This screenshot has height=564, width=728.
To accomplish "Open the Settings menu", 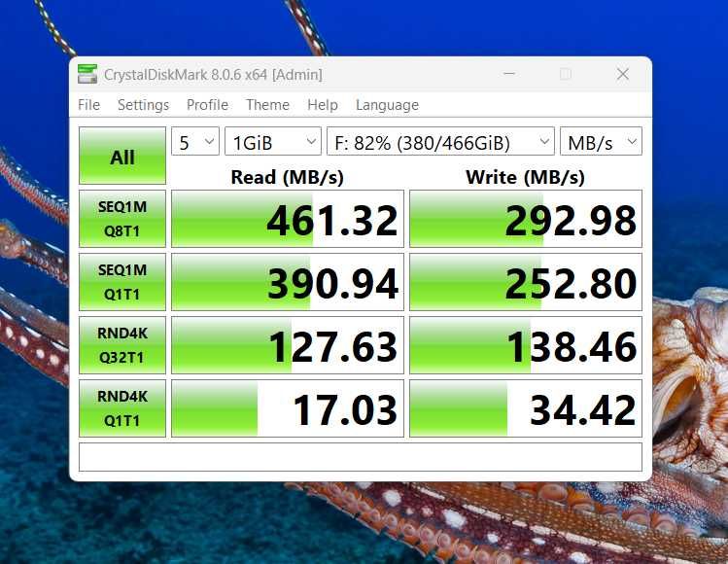I will click(x=143, y=105).
